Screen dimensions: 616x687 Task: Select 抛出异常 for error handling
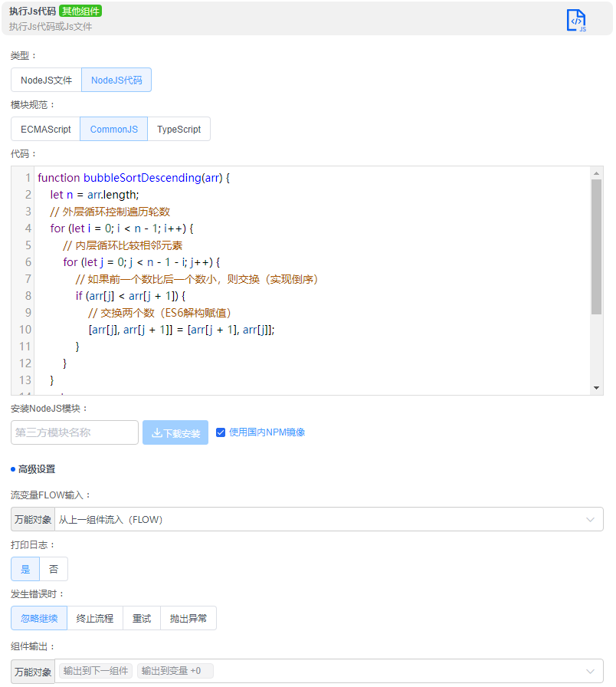pos(188,618)
